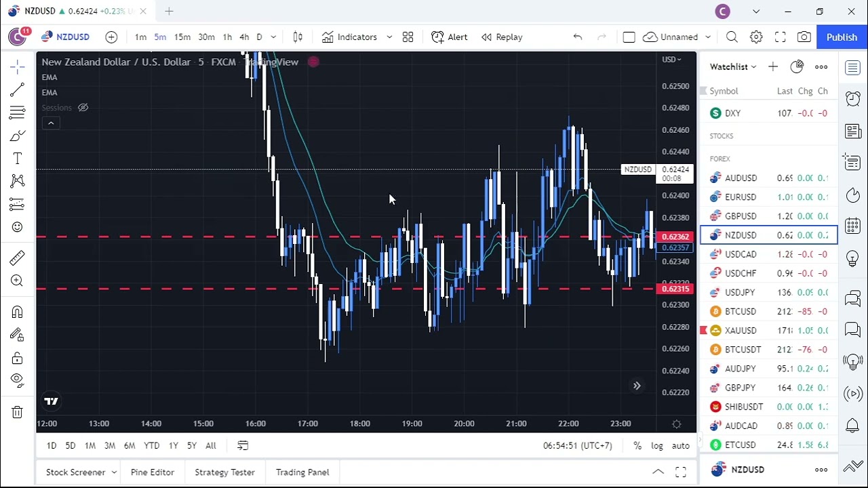The image size is (868, 488).
Task: Click the trash remove drawings icon
Action: pyautogui.click(x=18, y=411)
